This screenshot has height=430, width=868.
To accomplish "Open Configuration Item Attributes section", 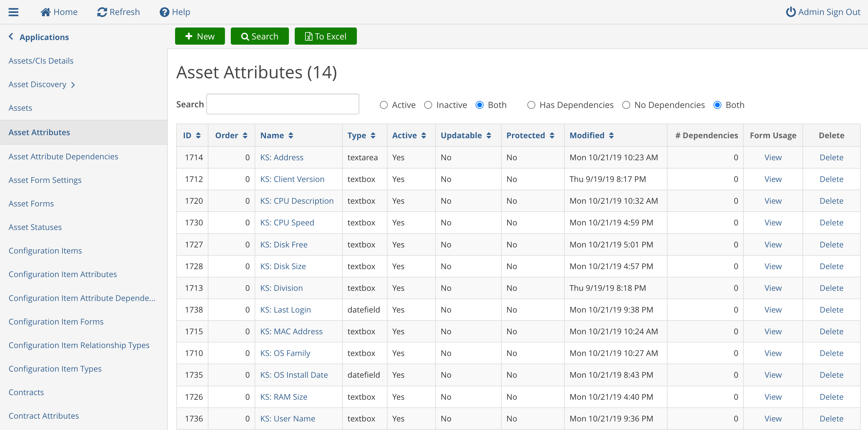I will (62, 274).
